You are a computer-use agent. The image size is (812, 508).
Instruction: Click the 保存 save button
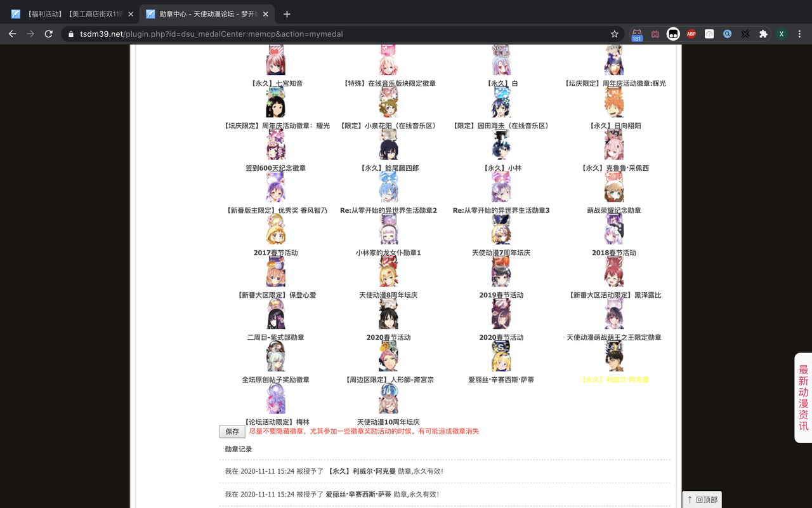[232, 431]
